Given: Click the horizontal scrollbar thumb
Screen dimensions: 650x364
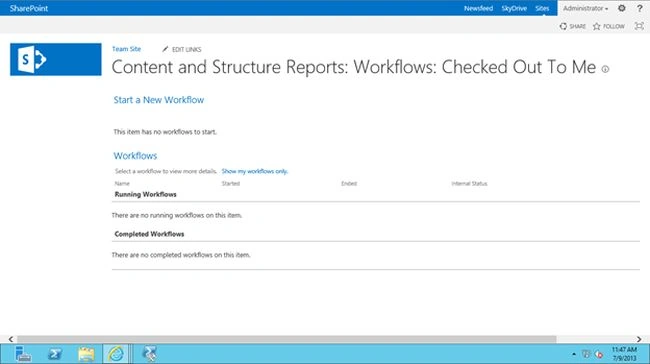Looking at the screenshot, I should click(x=286, y=339).
